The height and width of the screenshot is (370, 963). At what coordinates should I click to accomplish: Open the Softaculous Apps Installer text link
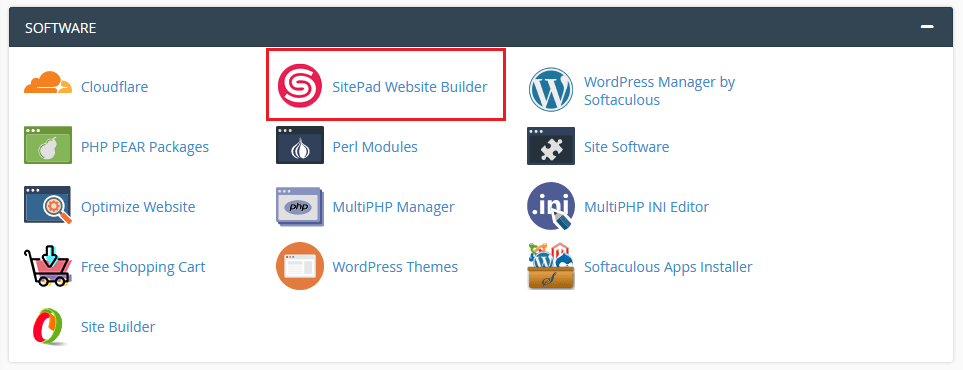click(x=668, y=267)
